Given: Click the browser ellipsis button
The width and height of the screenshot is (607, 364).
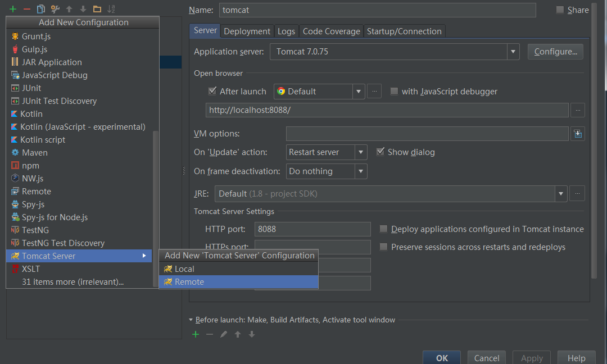Looking at the screenshot, I should pos(374,92).
